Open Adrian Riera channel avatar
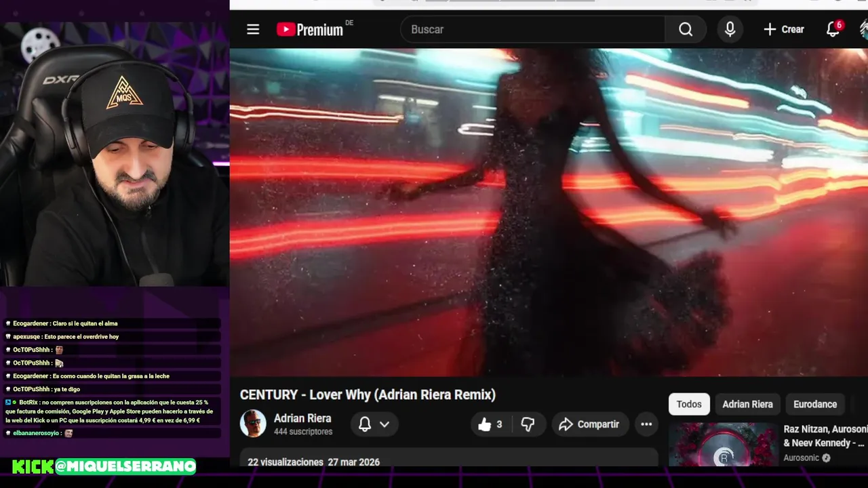 [x=253, y=424]
